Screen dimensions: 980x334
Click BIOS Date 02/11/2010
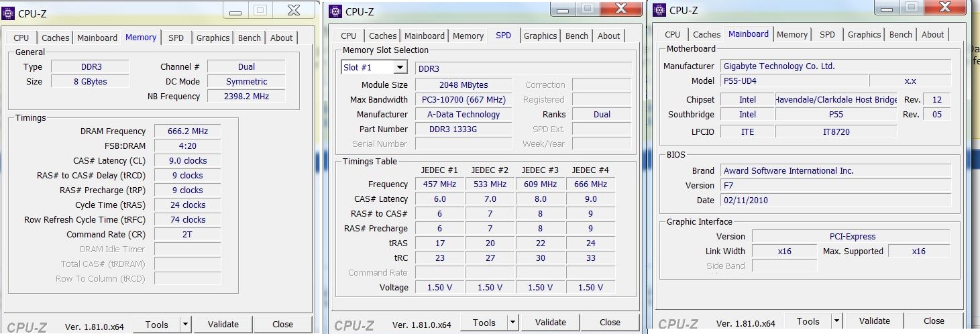point(836,201)
